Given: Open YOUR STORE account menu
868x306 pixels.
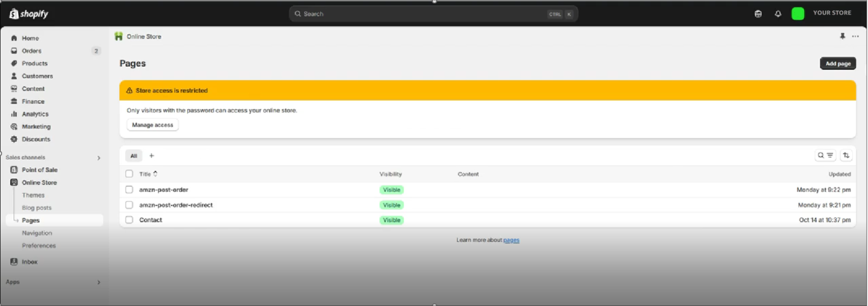Looking at the screenshot, I should point(832,13).
